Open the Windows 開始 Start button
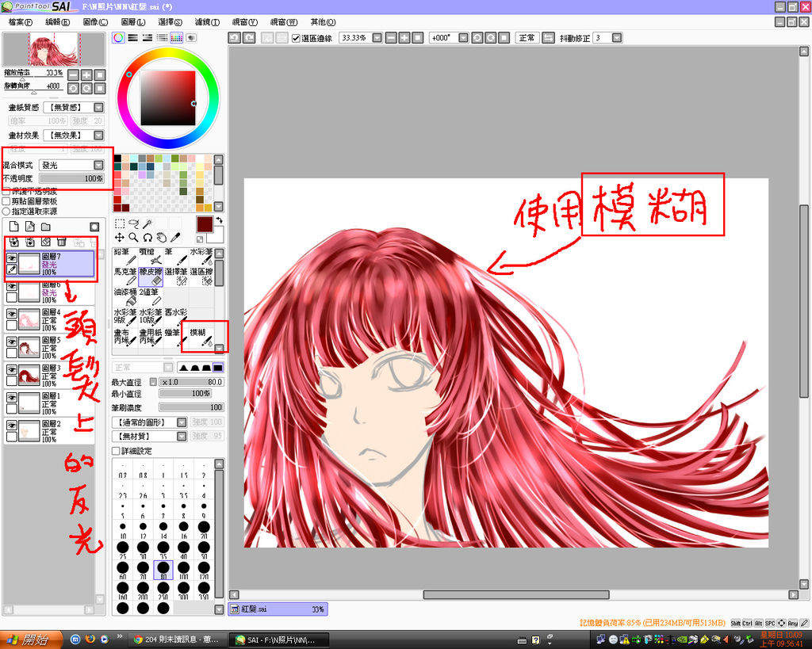The width and height of the screenshot is (812, 649). (x=31, y=639)
